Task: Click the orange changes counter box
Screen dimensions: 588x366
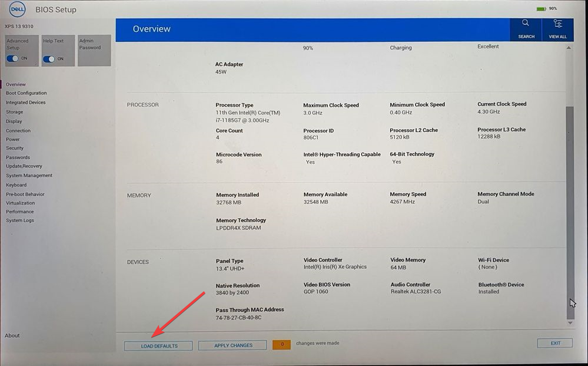Action: click(281, 344)
